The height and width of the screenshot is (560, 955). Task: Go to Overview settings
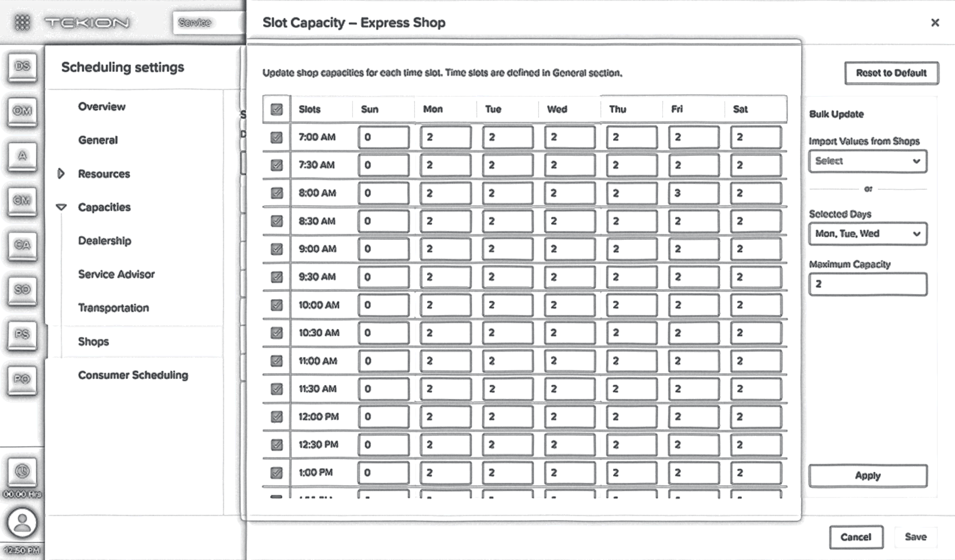(102, 106)
